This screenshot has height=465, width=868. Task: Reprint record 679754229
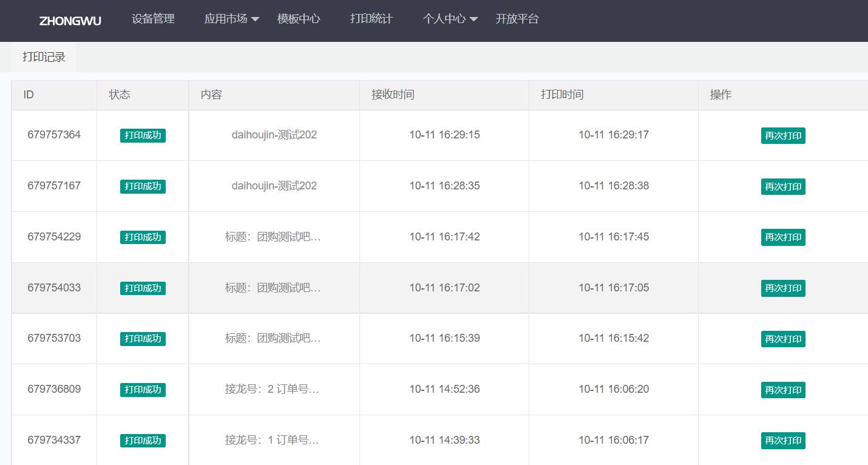click(x=783, y=237)
